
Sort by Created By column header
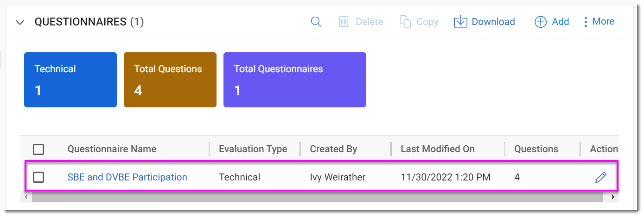pyautogui.click(x=333, y=149)
